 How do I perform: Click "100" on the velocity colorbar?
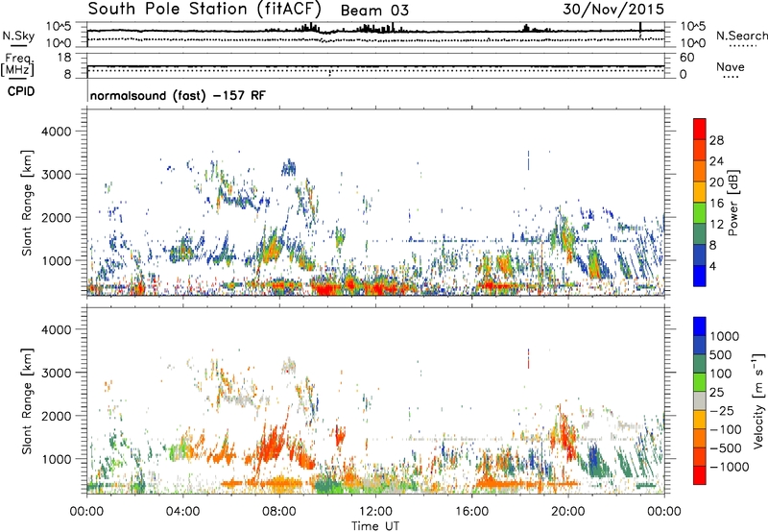pos(721,374)
